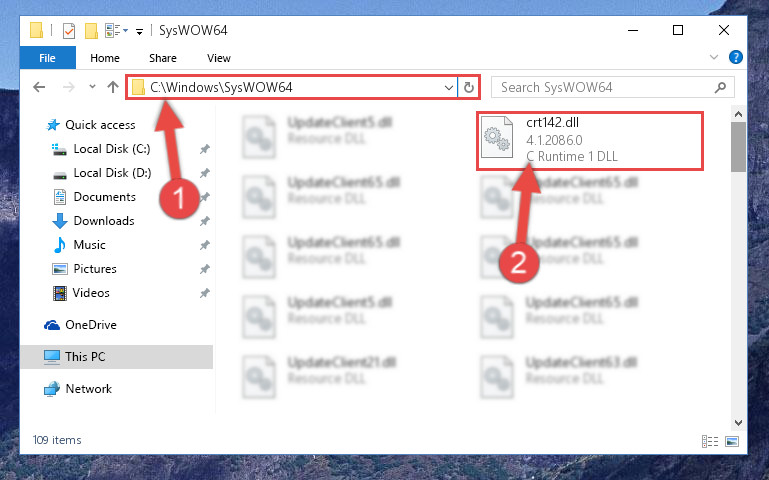769x480 pixels.
Task: Expand the address bar history dropdown
Action: point(448,88)
